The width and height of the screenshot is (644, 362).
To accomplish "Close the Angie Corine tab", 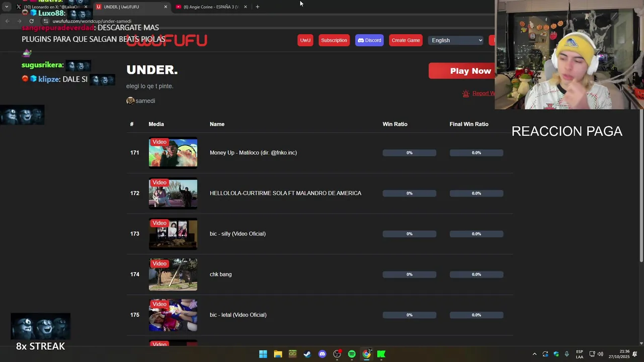I will (x=246, y=7).
